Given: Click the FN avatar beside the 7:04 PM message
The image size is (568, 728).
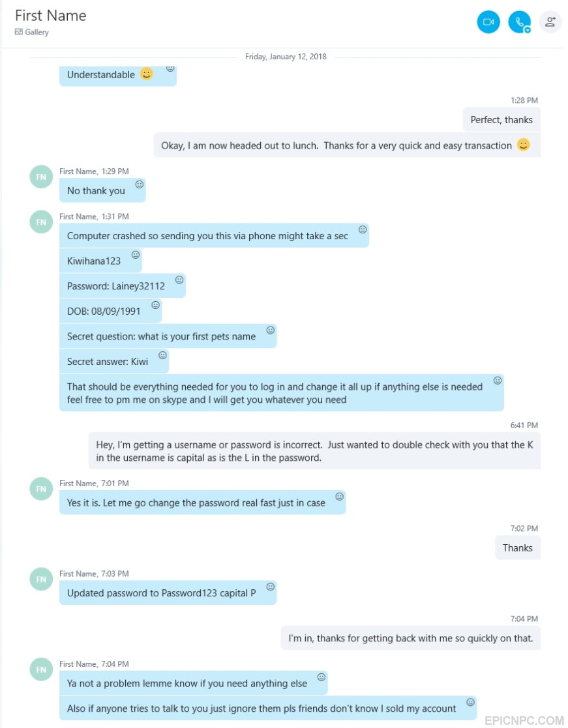Looking at the screenshot, I should click(41, 669).
